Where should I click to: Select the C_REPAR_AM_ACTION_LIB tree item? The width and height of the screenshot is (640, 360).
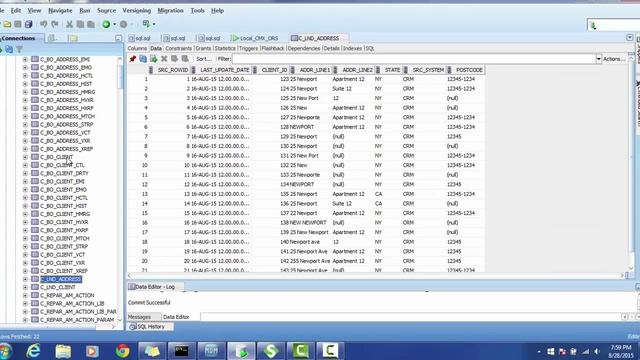[x=72, y=304]
